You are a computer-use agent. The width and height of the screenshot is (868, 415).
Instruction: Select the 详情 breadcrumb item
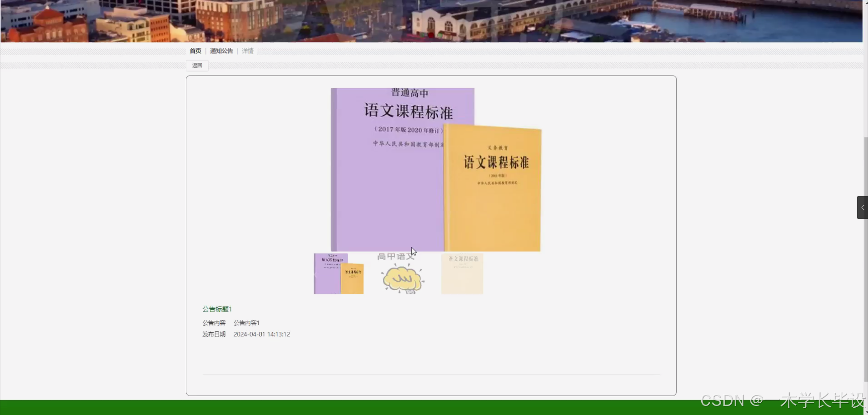coord(247,51)
